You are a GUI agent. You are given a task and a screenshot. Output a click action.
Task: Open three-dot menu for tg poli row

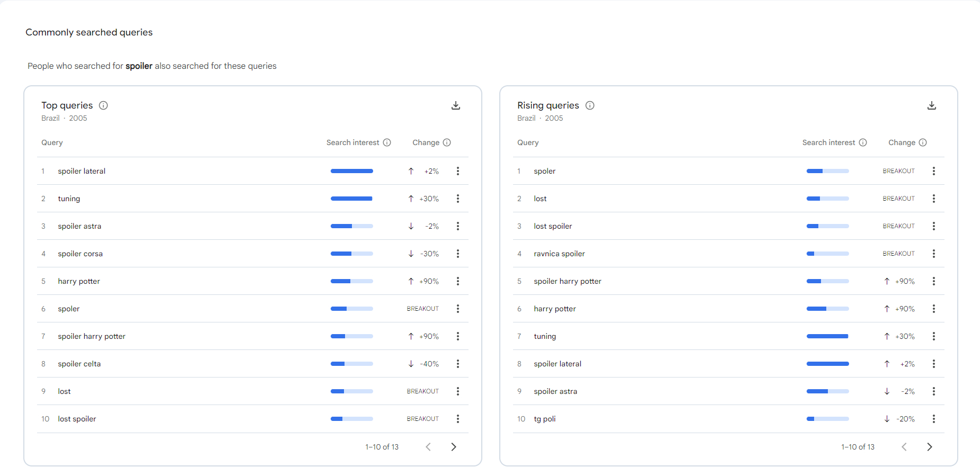(933, 419)
